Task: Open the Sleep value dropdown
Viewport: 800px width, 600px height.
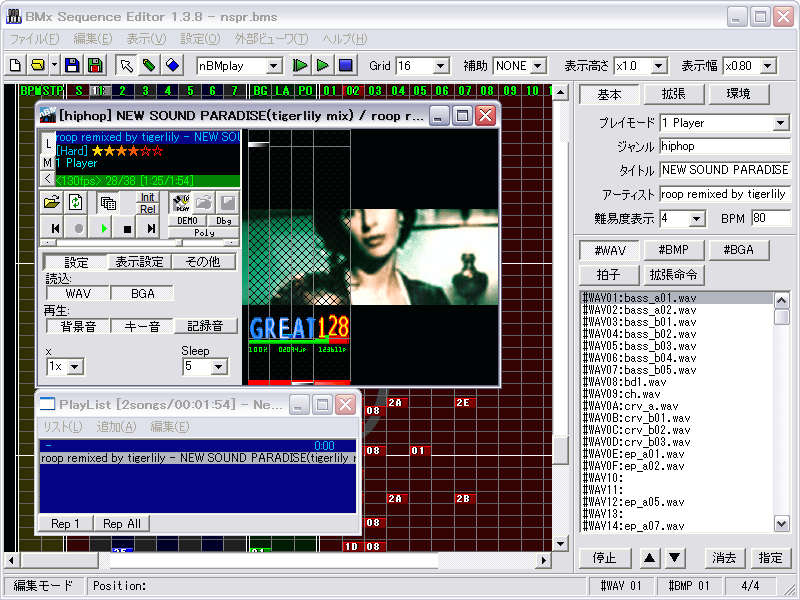Action: 220,367
